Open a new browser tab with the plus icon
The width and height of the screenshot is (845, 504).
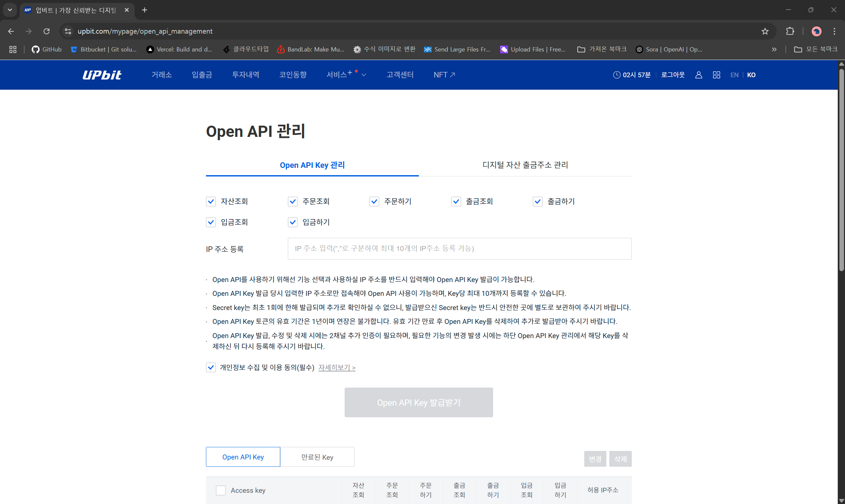[x=144, y=10]
